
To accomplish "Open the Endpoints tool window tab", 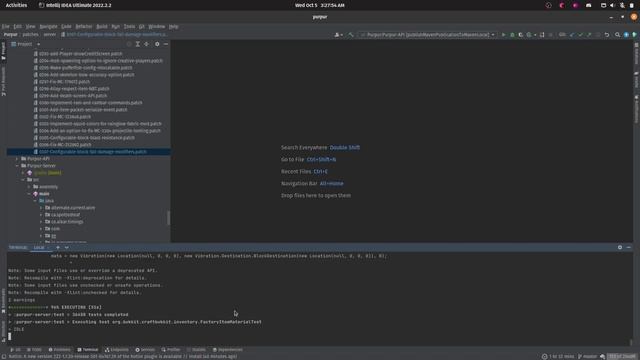I will click(x=117, y=350).
